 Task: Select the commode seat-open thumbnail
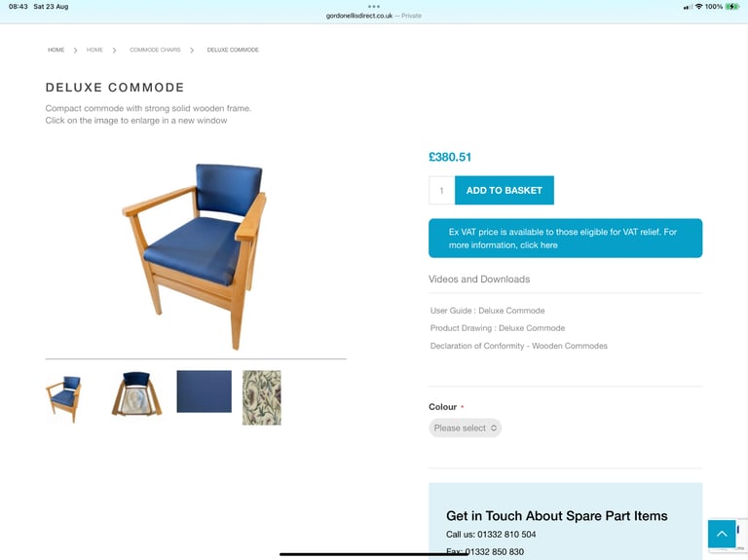pyautogui.click(x=137, y=394)
